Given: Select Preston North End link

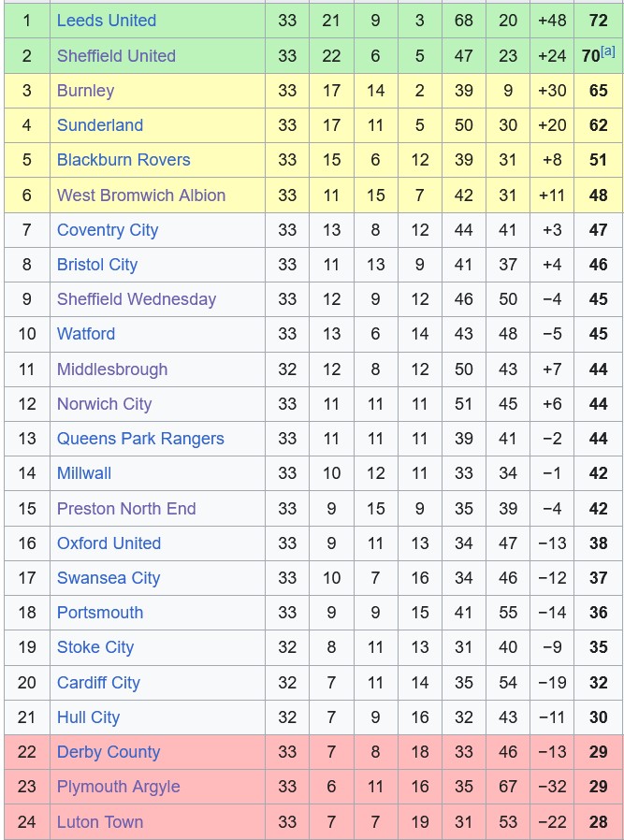Looking at the screenshot, I should coord(126,509).
